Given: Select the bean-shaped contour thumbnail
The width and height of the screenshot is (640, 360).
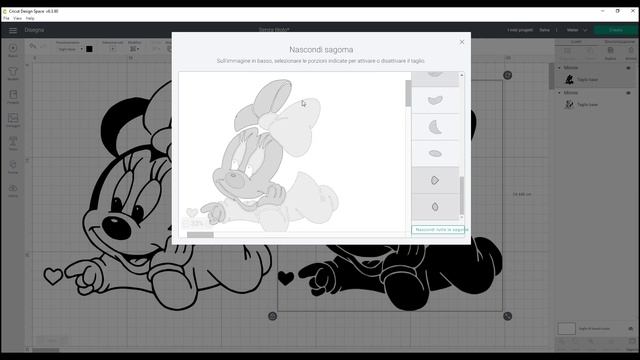Looking at the screenshot, I should pos(435,100).
